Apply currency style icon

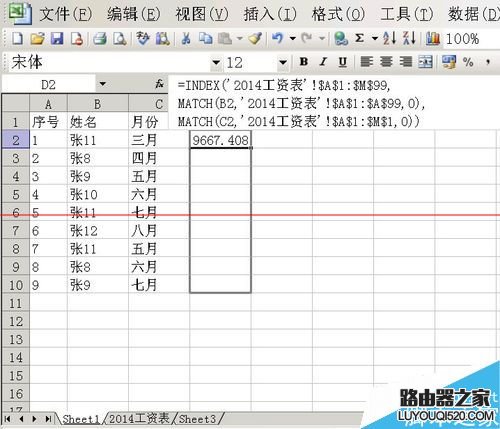click(x=449, y=62)
